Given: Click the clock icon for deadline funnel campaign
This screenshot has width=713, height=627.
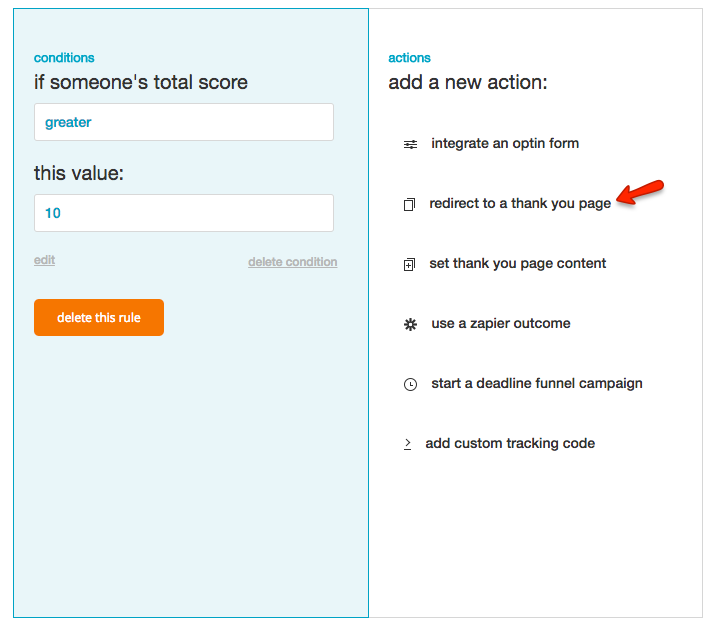Looking at the screenshot, I should tap(410, 384).
